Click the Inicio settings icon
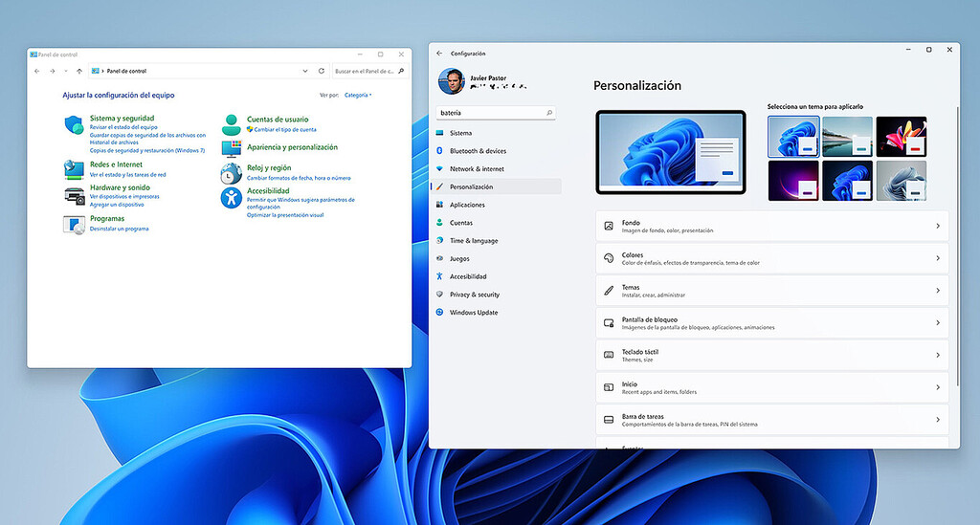Viewport: 980px width, 525px height. point(608,387)
